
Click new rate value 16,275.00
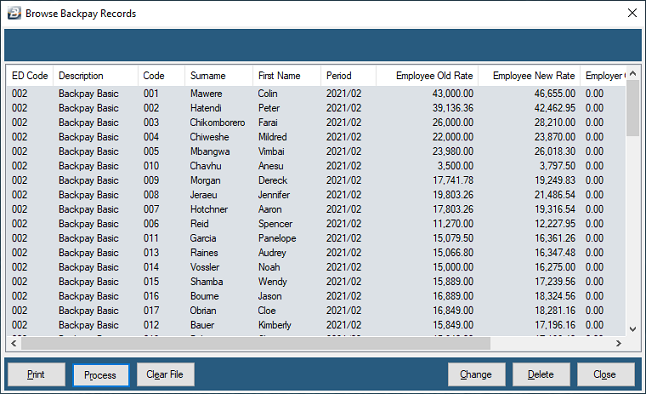(555, 267)
